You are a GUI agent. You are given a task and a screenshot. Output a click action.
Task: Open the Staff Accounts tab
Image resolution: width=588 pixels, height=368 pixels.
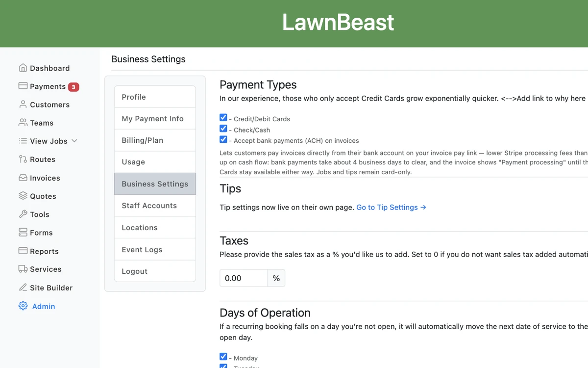[x=155, y=206]
